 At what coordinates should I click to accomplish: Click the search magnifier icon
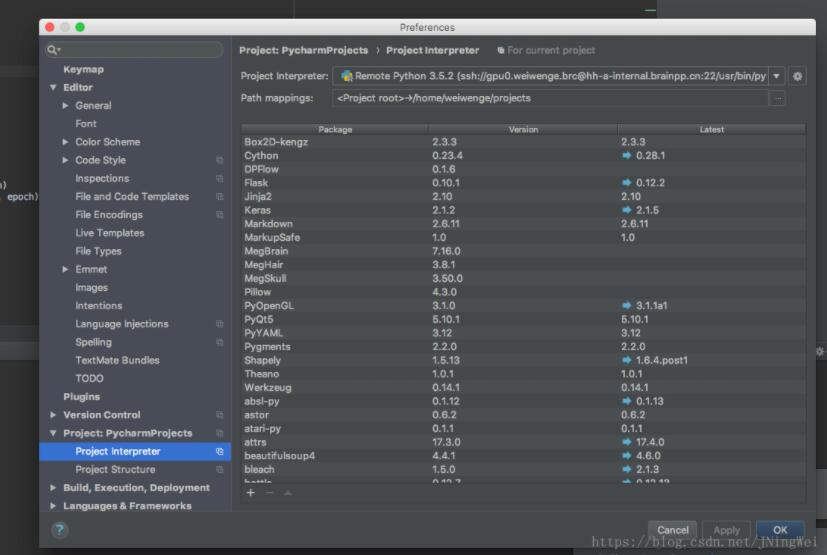(x=53, y=50)
